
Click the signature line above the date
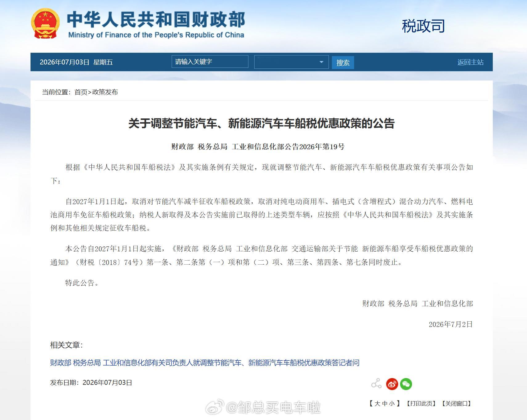click(x=418, y=304)
